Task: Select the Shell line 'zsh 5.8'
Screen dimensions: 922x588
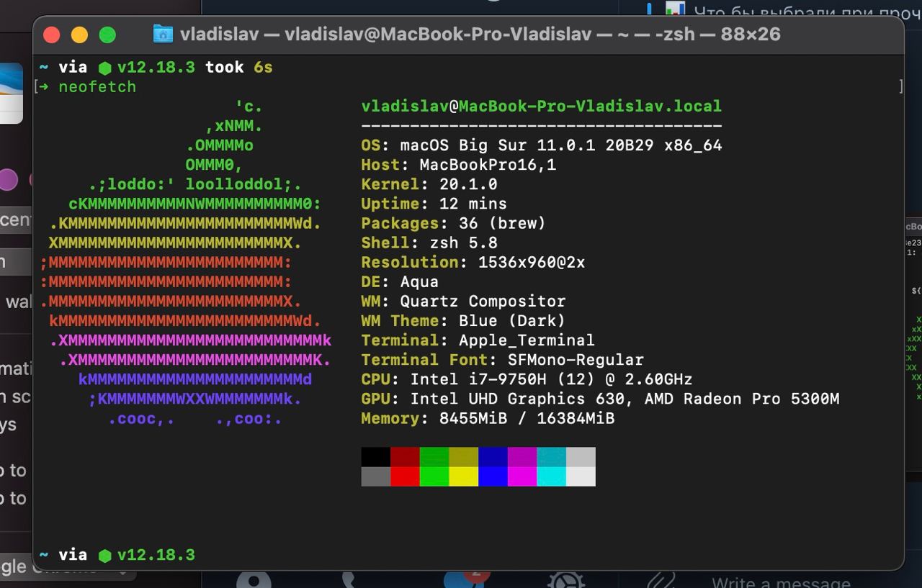Action: coord(429,243)
